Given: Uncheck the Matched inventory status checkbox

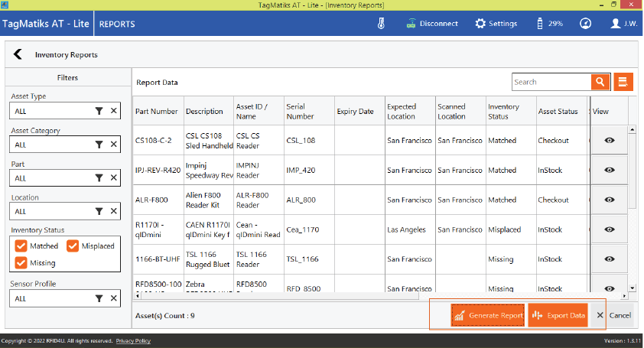Looking at the screenshot, I should 21,246.
